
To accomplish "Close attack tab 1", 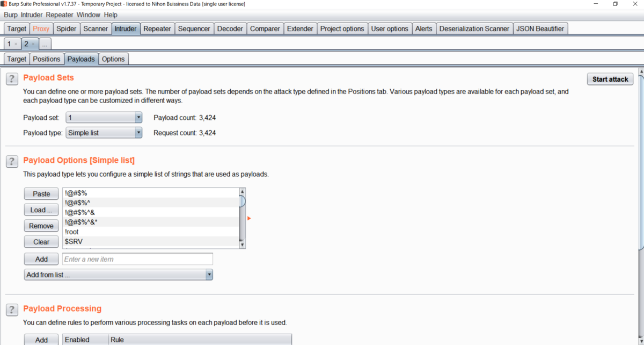I will click(x=16, y=44).
